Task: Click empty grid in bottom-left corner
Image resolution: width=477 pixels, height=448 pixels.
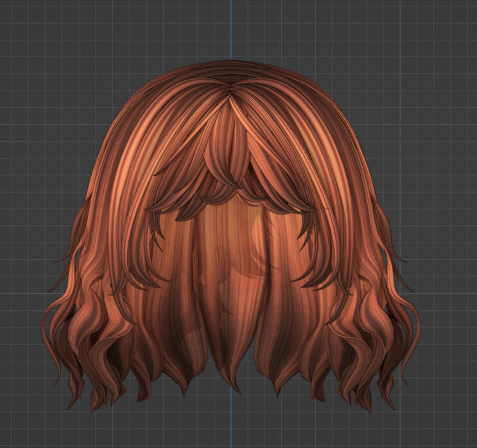Action: (x=26, y=424)
